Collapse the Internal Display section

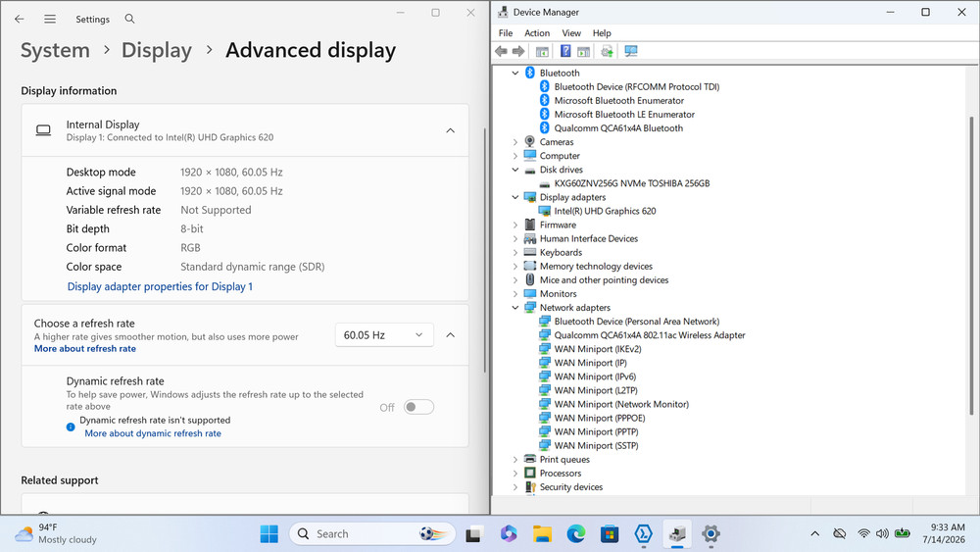tap(450, 130)
